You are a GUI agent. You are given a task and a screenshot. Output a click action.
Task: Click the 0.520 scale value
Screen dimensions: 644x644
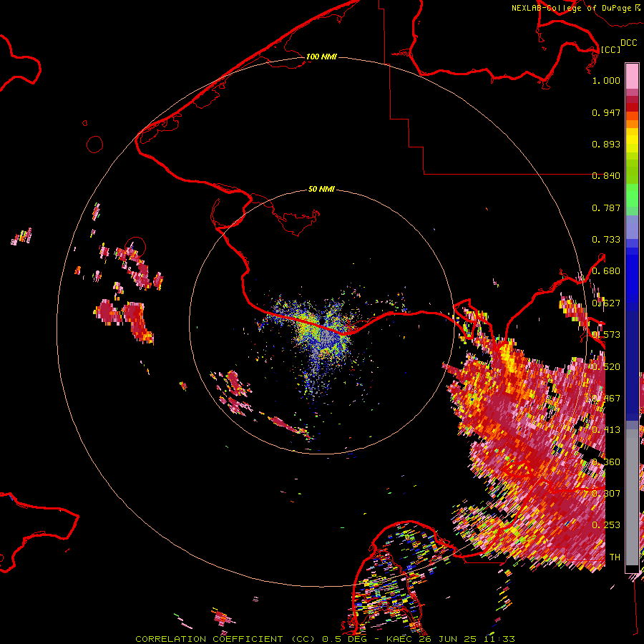(x=606, y=366)
